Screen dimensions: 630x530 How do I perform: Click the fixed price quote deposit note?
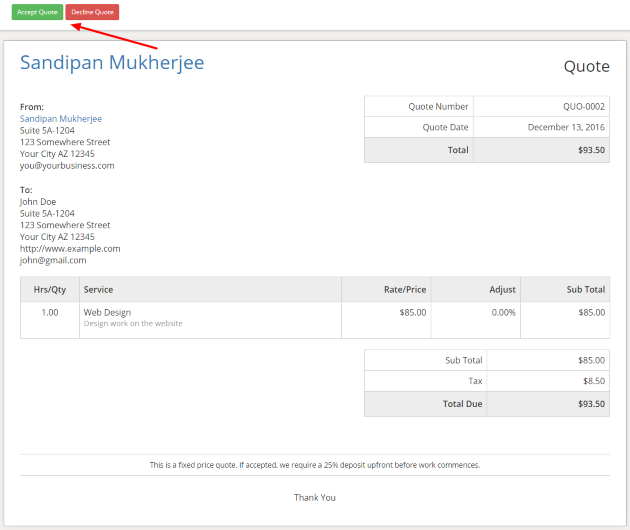click(315, 465)
